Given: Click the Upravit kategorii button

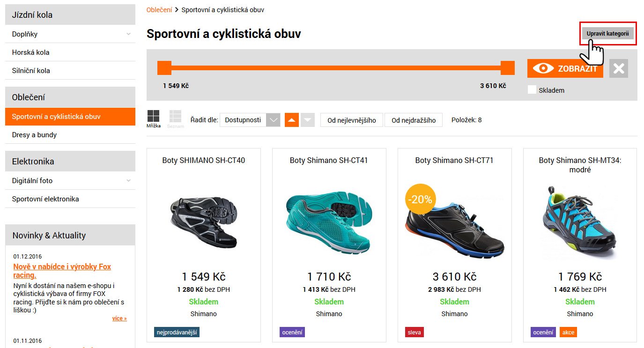Looking at the screenshot, I should pos(607,33).
